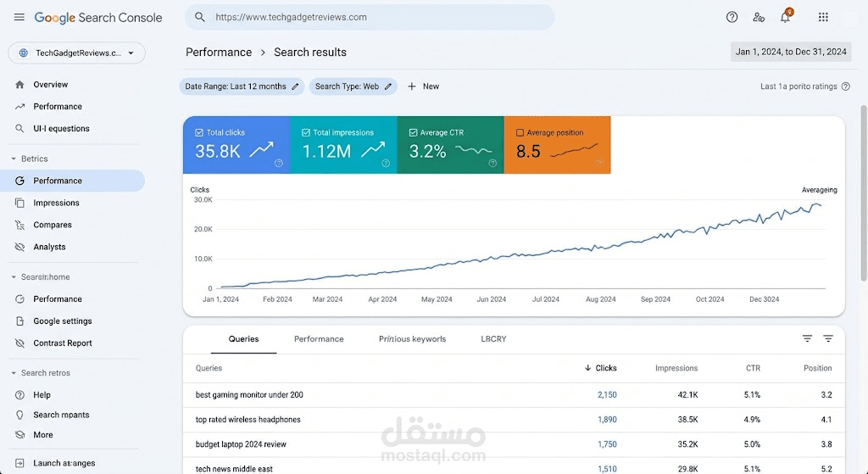The width and height of the screenshot is (868, 474).
Task: Click query 'tech news middle east'
Action: click(x=234, y=469)
